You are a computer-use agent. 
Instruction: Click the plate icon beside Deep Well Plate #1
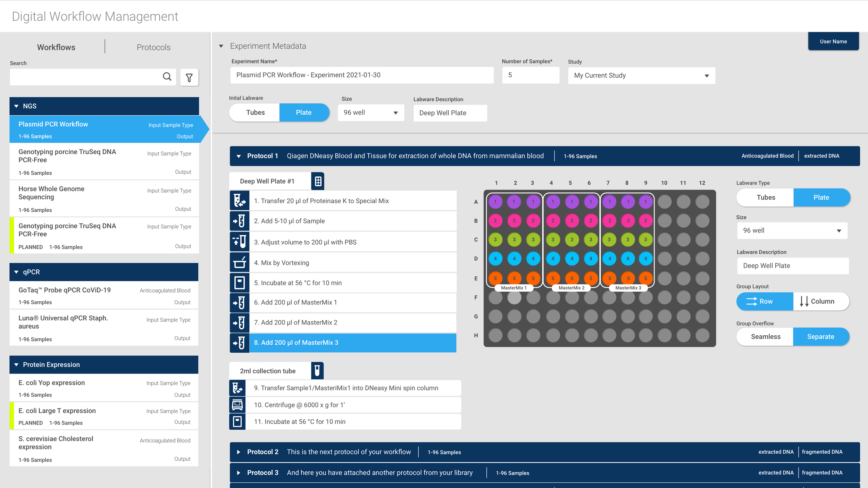[318, 181]
